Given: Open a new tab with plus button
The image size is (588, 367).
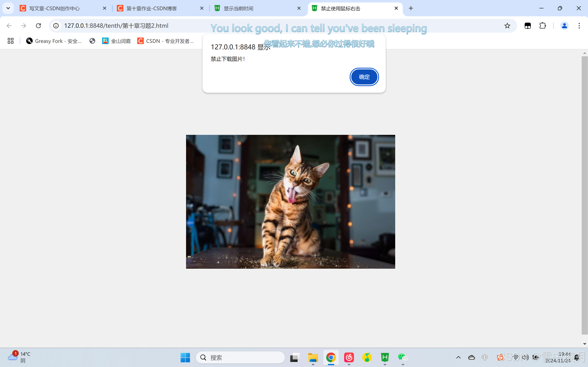Looking at the screenshot, I should tap(411, 8).
